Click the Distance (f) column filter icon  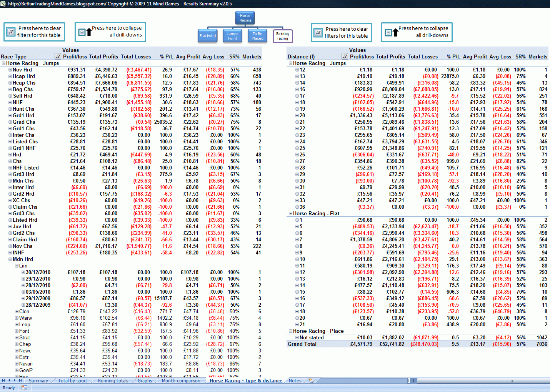tap(345, 56)
